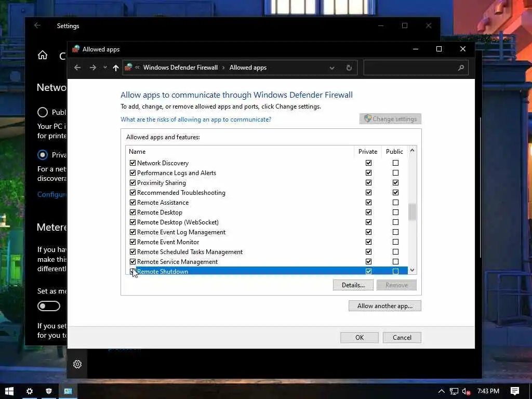Select Remote Service Management row

pyautogui.click(x=267, y=262)
